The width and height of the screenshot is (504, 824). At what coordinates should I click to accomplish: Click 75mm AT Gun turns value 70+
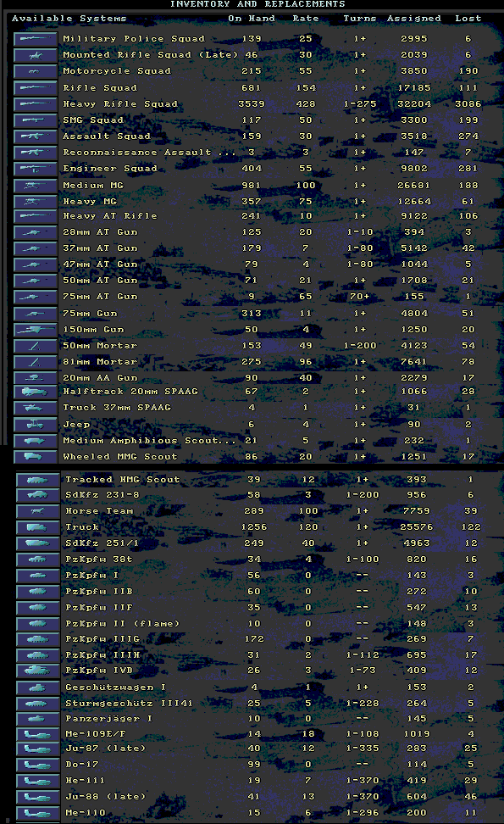click(x=360, y=297)
